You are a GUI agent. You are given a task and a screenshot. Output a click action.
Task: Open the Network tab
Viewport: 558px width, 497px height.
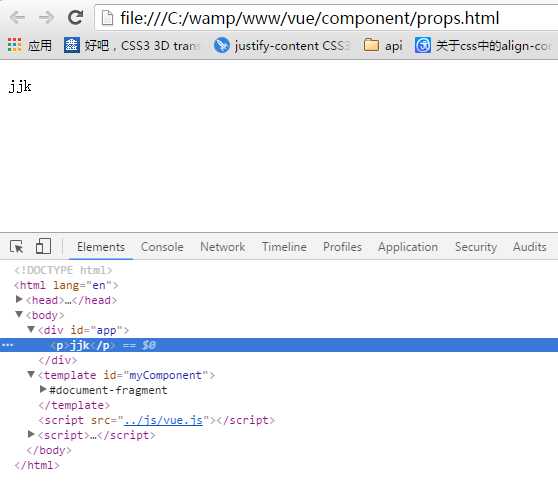(x=222, y=247)
